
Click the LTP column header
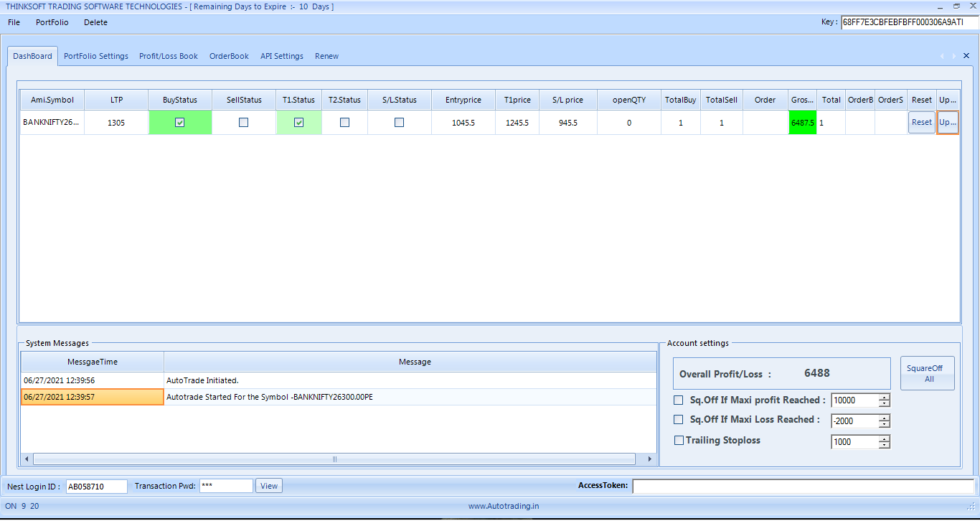116,100
